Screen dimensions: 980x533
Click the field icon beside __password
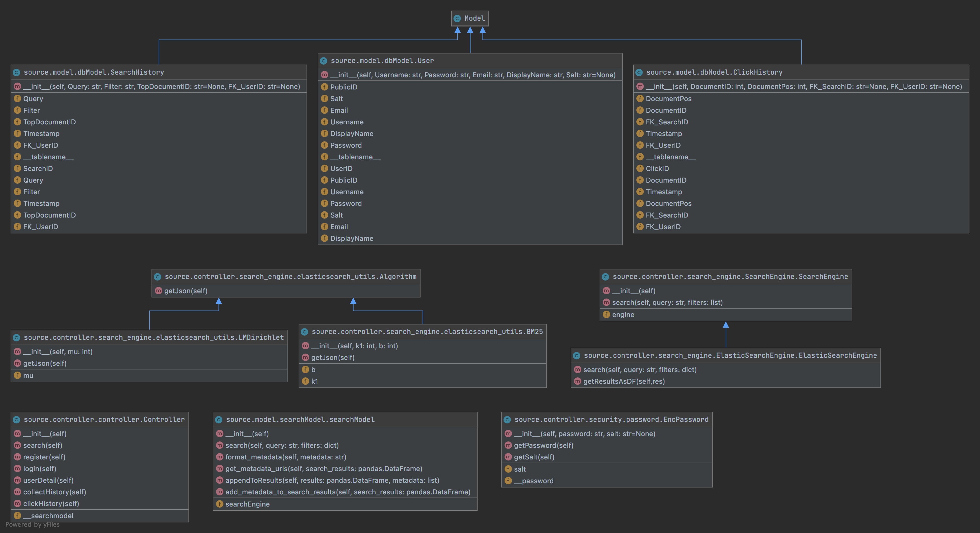(x=508, y=481)
